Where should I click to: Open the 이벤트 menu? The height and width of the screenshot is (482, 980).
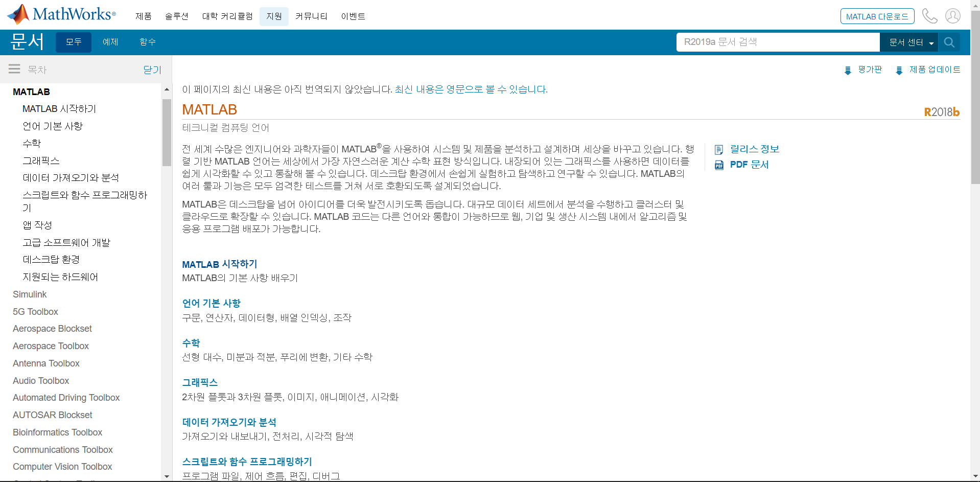(353, 16)
